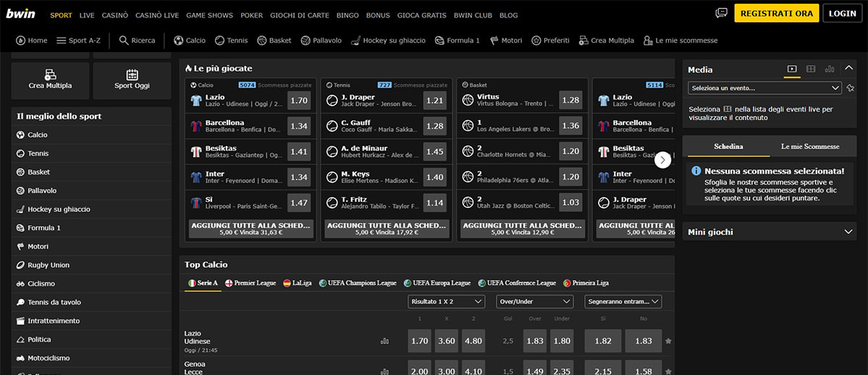Select Ciclismo in sidebar
Screen dimensions: 868x375
pyautogui.click(x=91, y=284)
